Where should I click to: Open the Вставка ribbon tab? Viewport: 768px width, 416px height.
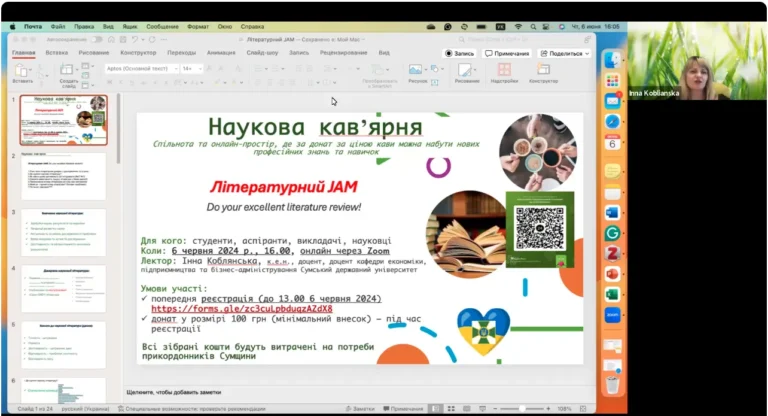click(56, 52)
